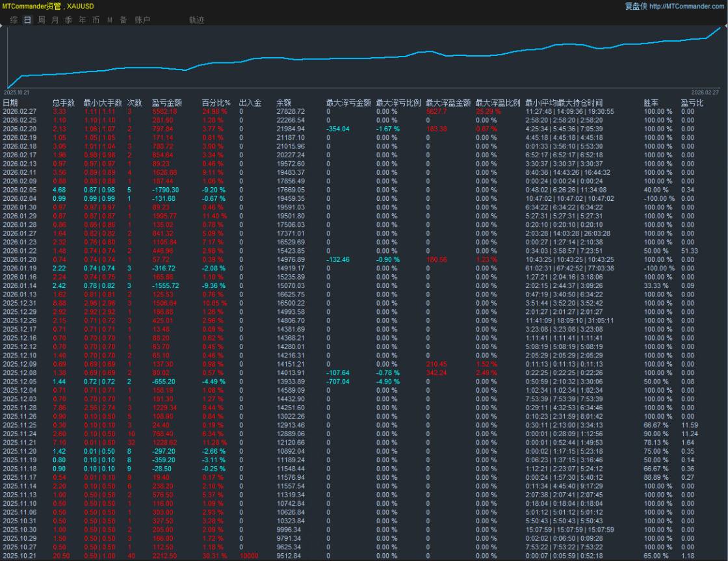Open the 周 weekly tab
Image resolution: width=728 pixels, height=561 pixels.
[x=42, y=20]
